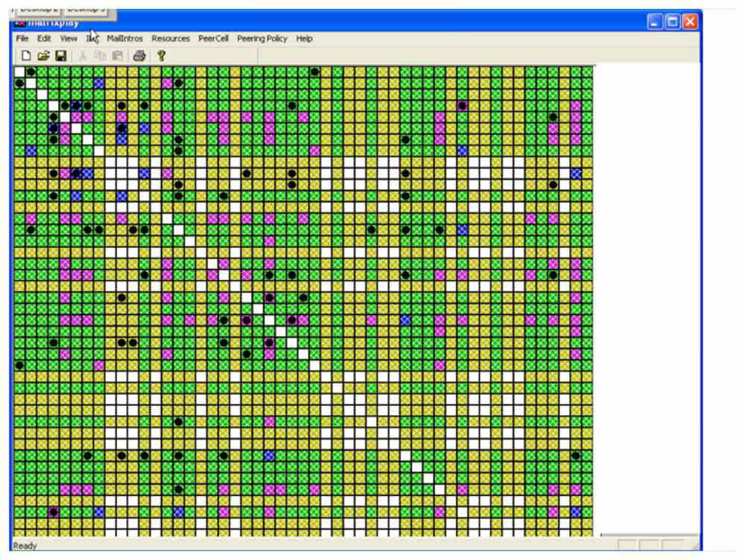
Task: Open the Help menu
Action: coord(304,39)
